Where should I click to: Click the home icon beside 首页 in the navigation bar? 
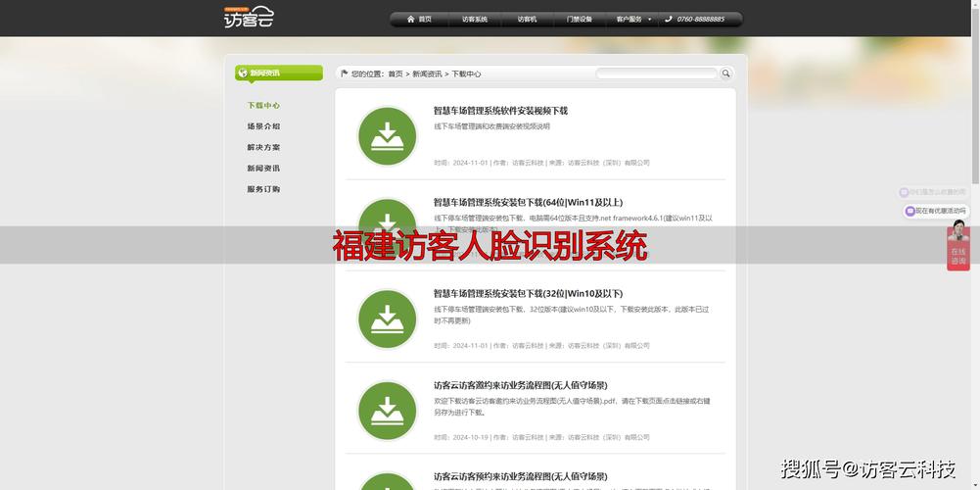(410, 20)
